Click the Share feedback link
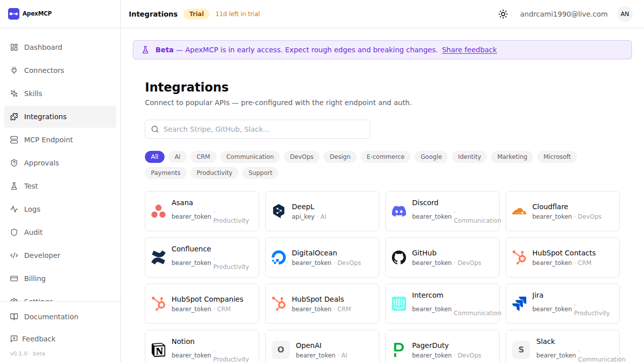This screenshot has width=644, height=362. (x=469, y=50)
